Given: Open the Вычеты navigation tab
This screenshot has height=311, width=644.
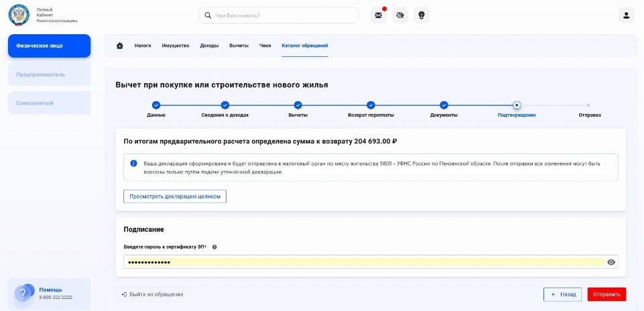Looking at the screenshot, I should click(x=239, y=46).
